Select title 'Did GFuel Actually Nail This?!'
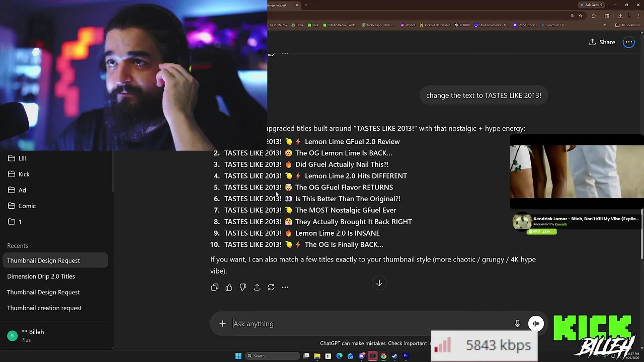This screenshot has width=644, height=362. click(342, 164)
